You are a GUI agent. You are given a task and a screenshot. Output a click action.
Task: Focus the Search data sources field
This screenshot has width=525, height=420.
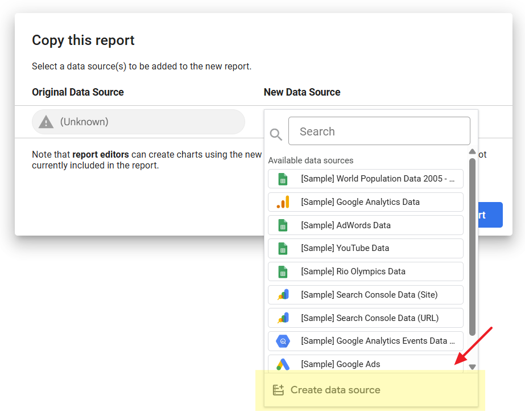pos(379,131)
